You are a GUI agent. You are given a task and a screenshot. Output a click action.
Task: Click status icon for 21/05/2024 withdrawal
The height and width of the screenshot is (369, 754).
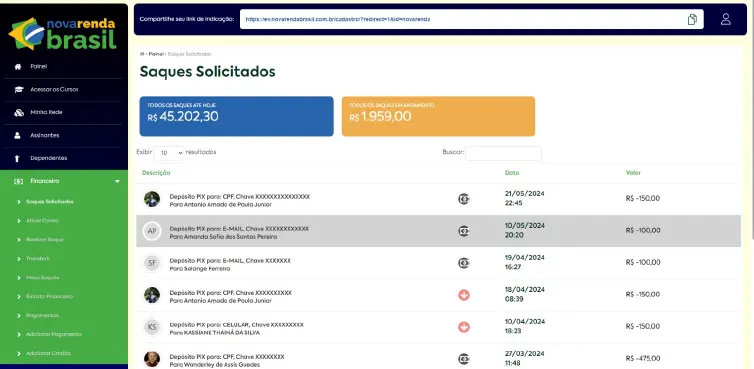tap(464, 199)
